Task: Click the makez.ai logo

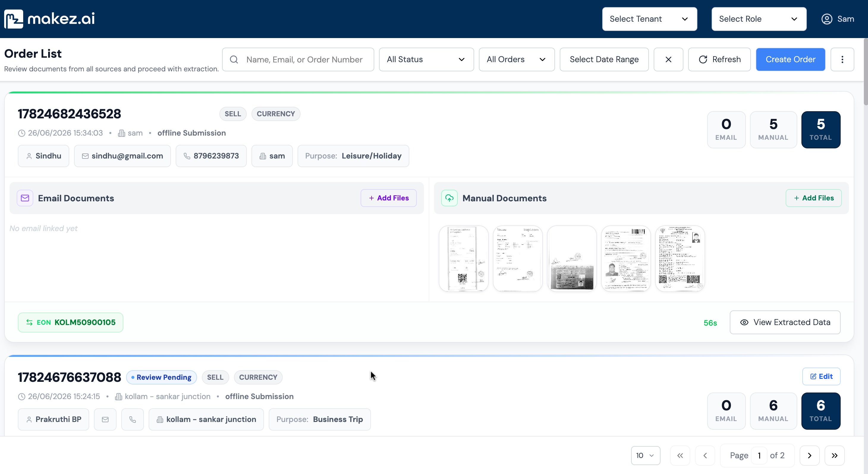Action: click(49, 19)
